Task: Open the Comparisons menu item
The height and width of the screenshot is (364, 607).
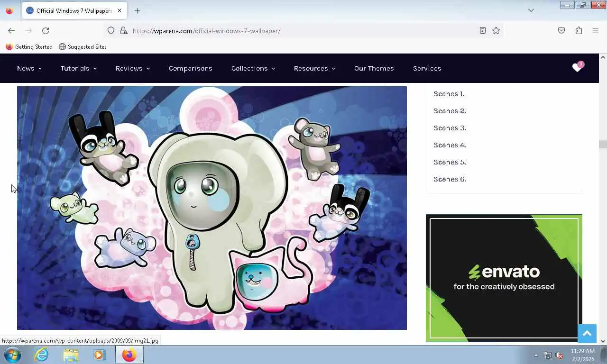Action: pos(191,68)
